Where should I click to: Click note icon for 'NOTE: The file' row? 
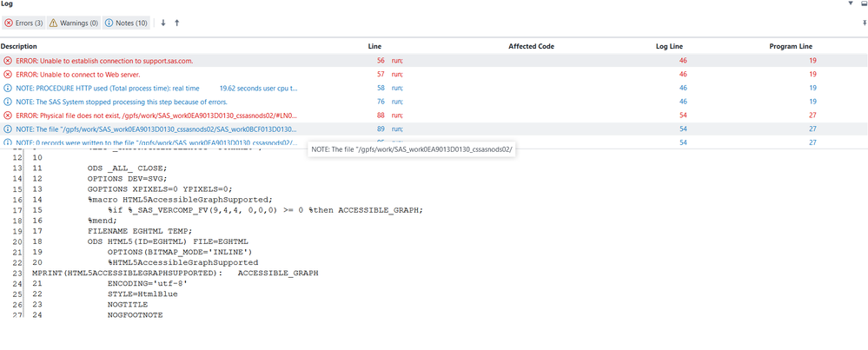pyautogui.click(x=8, y=129)
